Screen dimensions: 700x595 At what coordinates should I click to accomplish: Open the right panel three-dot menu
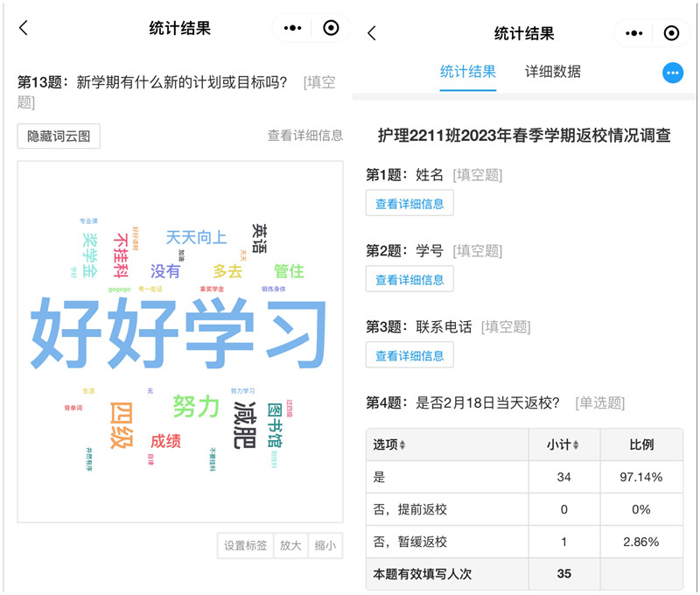(634, 33)
